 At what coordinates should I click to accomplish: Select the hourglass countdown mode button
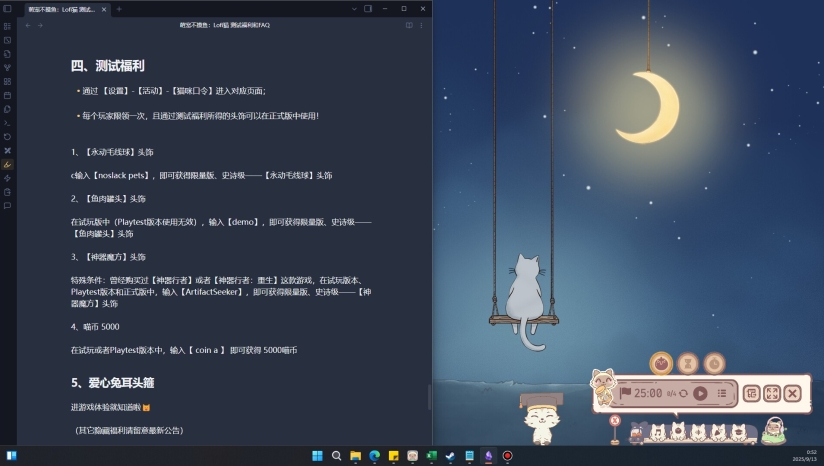coord(688,363)
